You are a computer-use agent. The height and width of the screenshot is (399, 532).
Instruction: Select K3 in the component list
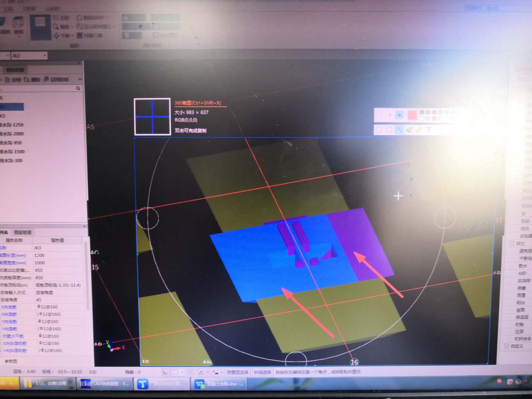(3, 116)
